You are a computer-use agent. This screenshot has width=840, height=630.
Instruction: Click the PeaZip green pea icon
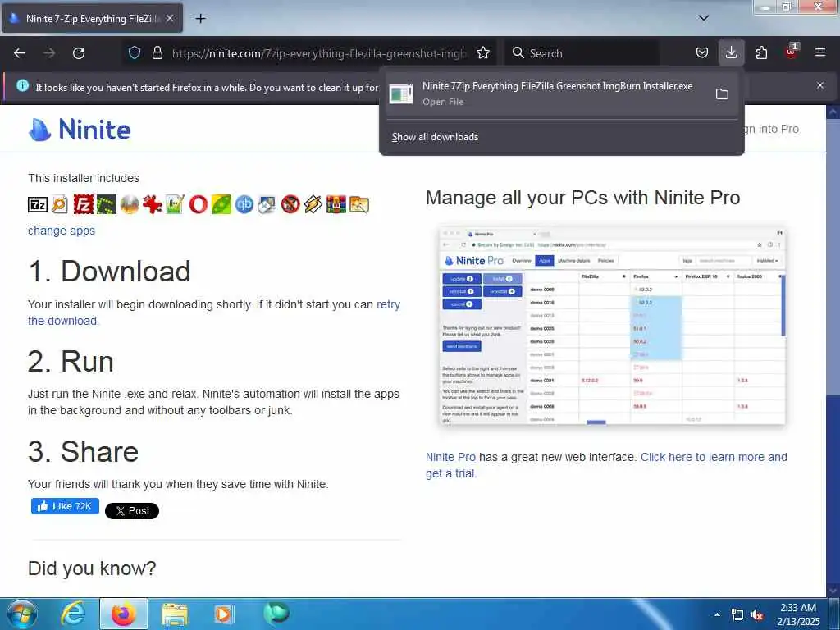(221, 204)
